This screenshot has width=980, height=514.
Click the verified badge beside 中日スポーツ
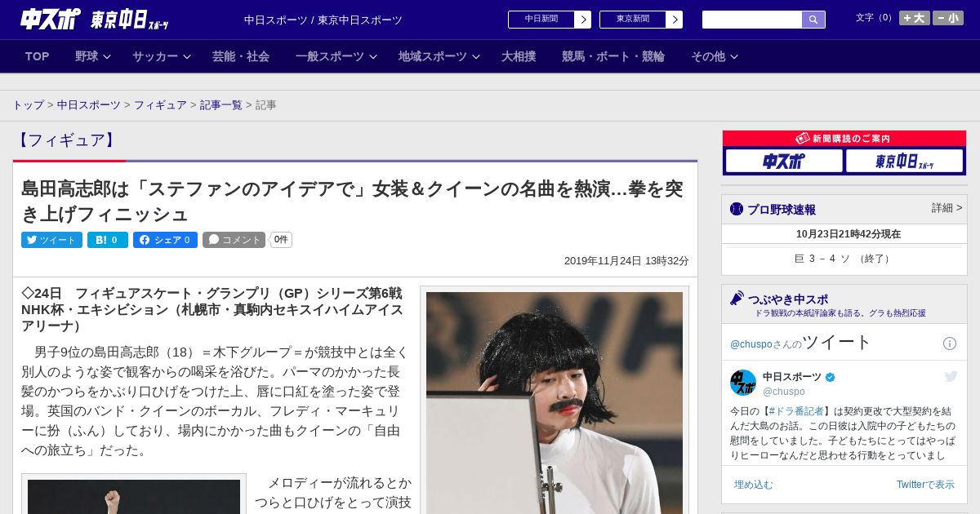831,377
